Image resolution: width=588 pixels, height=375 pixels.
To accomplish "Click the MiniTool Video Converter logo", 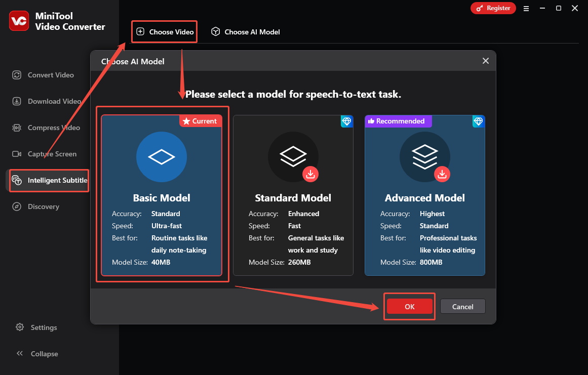I will pos(19,21).
